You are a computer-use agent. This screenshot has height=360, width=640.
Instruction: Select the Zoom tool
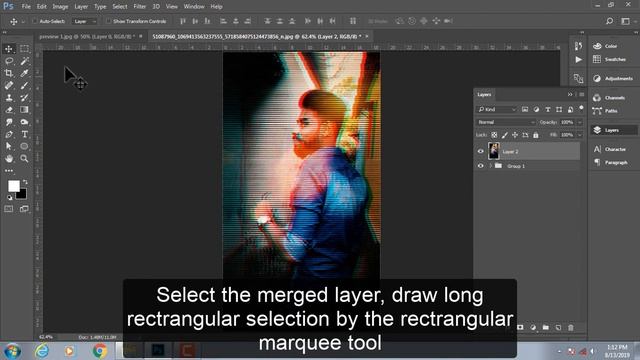[x=24, y=158]
